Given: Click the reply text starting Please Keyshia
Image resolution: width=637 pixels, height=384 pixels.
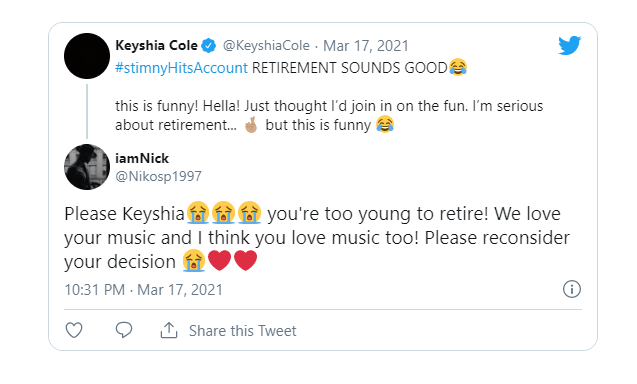Looking at the screenshot, I should click(317, 238).
